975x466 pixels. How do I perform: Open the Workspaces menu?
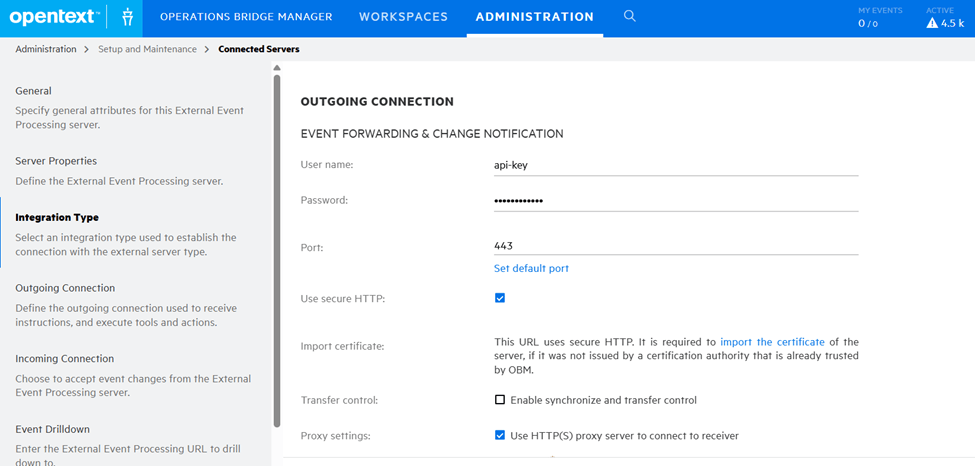tap(403, 17)
